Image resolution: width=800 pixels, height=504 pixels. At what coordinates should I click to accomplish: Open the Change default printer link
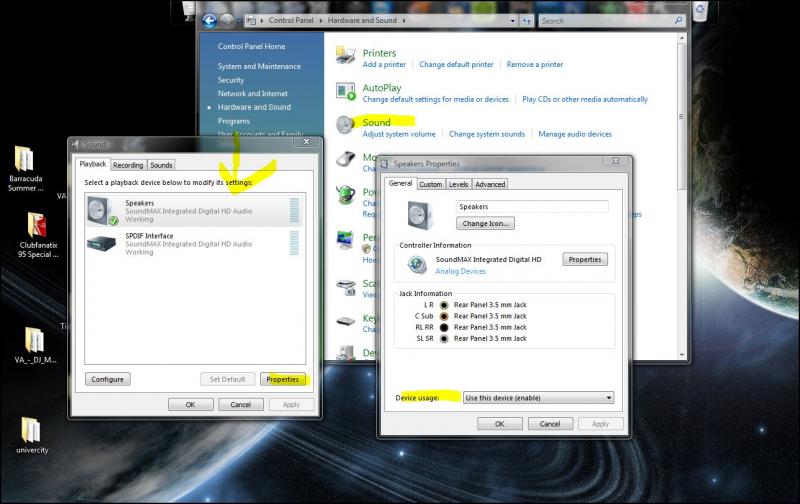pyautogui.click(x=456, y=64)
